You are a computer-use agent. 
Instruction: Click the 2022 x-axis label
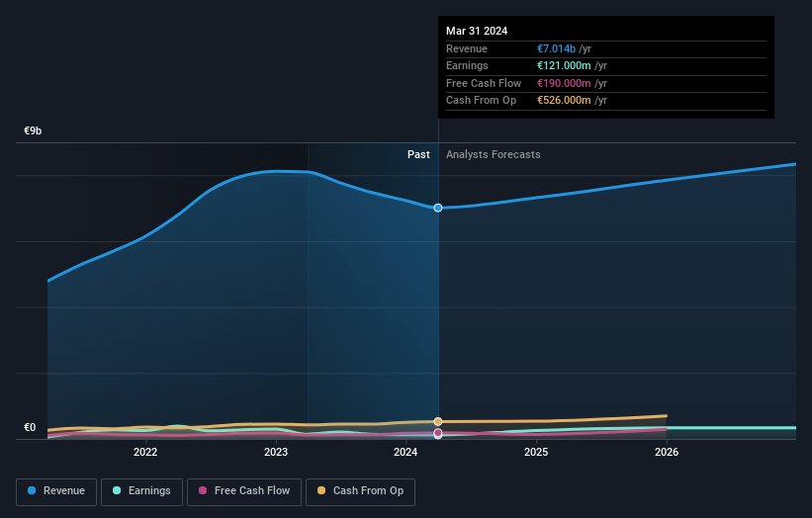(x=145, y=453)
